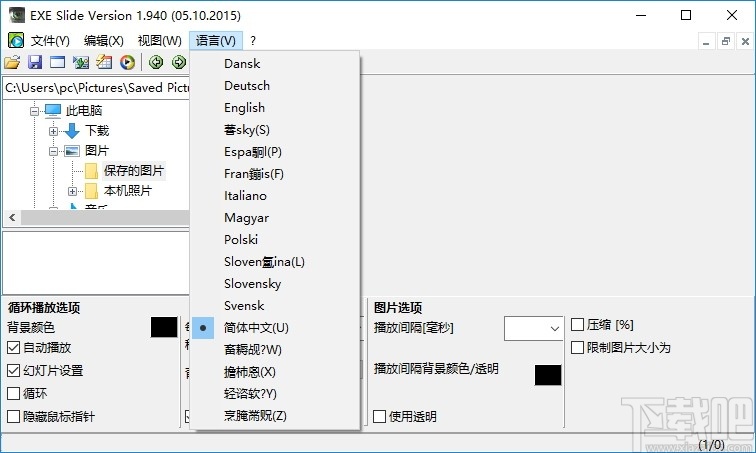Image resolution: width=756 pixels, height=453 pixels.
Task: Choose Italiano language
Action: (x=275, y=196)
